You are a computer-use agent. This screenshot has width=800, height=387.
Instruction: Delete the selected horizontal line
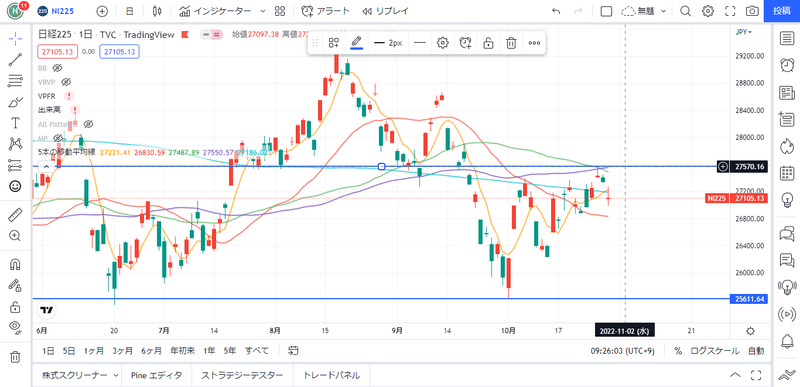point(511,43)
